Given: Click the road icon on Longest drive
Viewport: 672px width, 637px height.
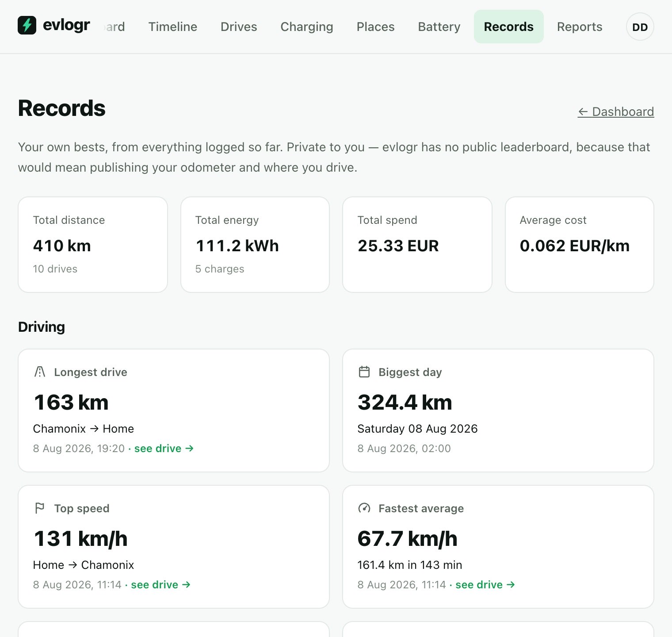Looking at the screenshot, I should click(40, 372).
